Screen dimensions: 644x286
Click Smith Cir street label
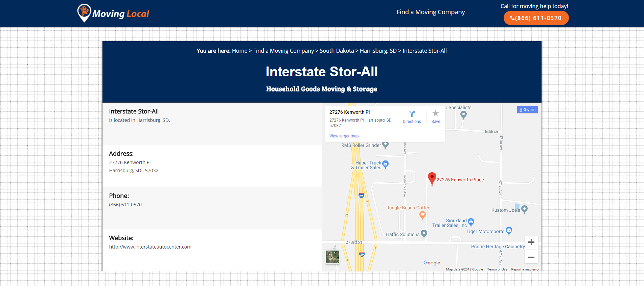pos(491,132)
